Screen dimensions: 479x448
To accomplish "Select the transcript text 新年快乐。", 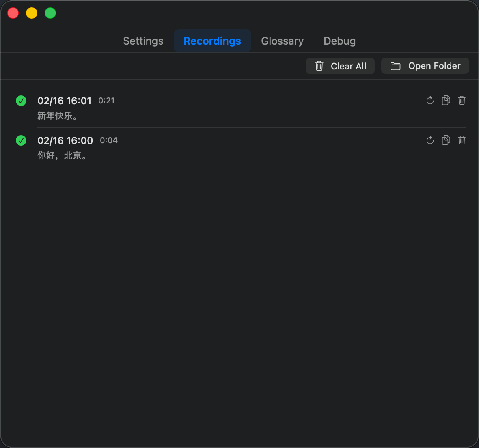I will [x=57, y=116].
